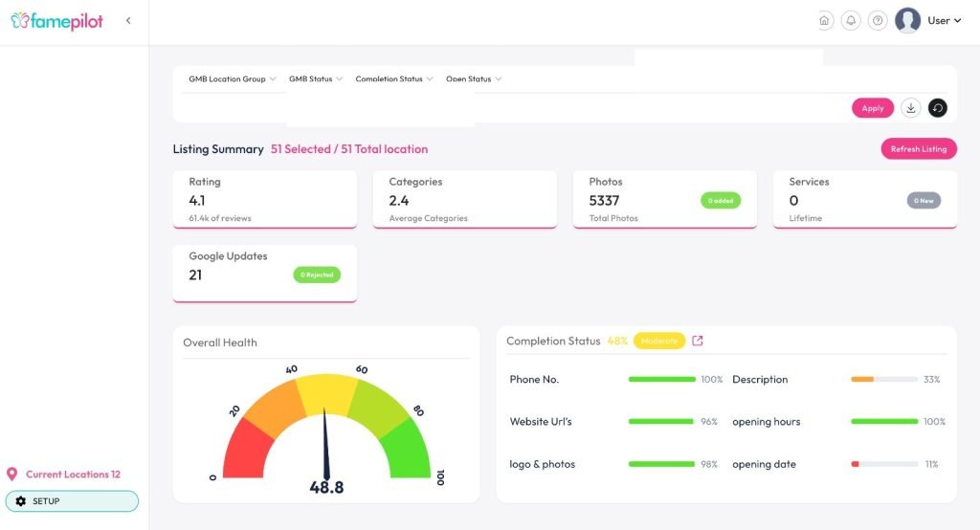
Task: Open the Categories 2.4 summary card
Action: (465, 199)
